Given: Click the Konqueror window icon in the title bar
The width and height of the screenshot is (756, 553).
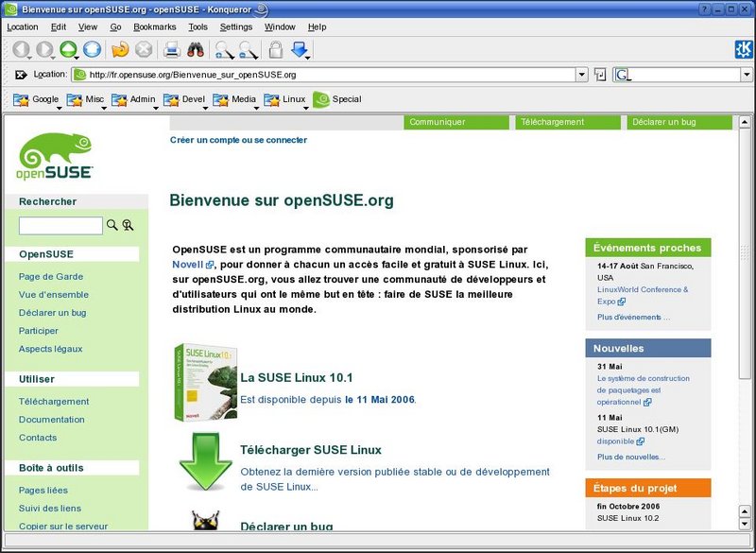Looking at the screenshot, I should pos(10,9).
